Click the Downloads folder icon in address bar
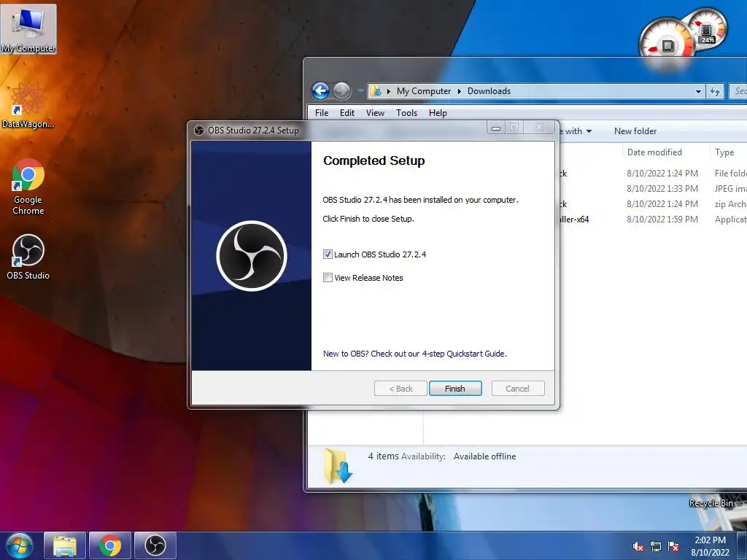This screenshot has width=747, height=560. click(376, 91)
